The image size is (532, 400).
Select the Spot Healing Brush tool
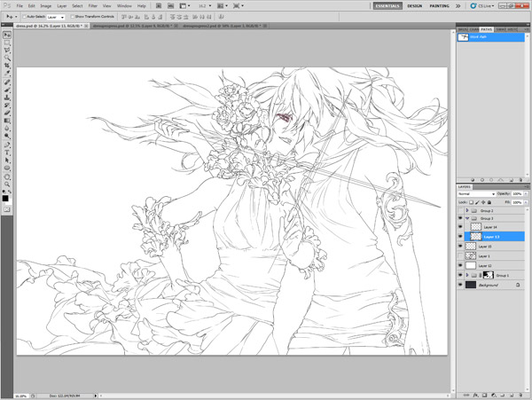[7, 82]
